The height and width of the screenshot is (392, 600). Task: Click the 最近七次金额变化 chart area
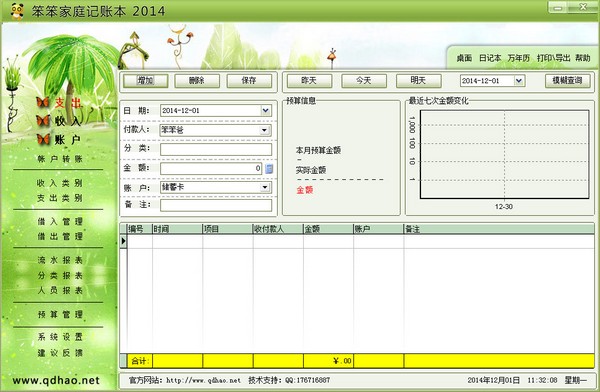504,155
